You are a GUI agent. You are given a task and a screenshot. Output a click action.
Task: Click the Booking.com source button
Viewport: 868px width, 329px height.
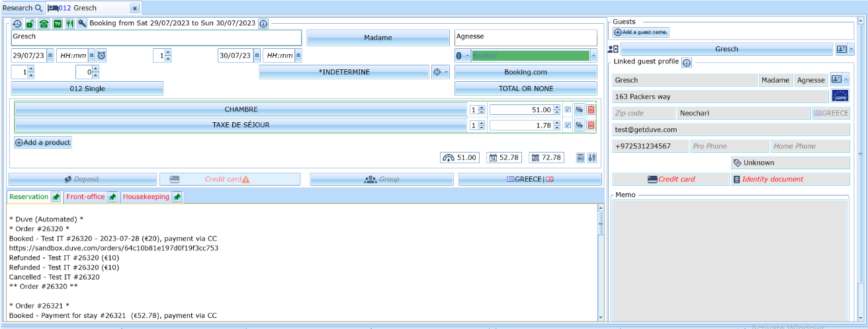coord(526,72)
